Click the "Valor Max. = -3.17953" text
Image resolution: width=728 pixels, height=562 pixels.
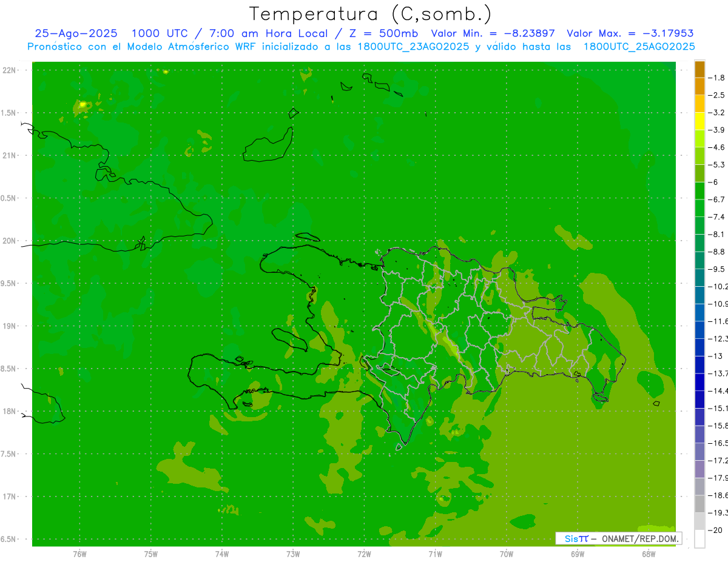pyautogui.click(x=630, y=33)
